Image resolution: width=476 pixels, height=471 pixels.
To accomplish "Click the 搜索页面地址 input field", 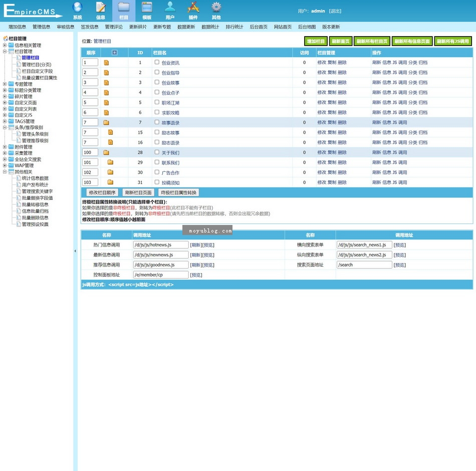I will click(364, 265).
